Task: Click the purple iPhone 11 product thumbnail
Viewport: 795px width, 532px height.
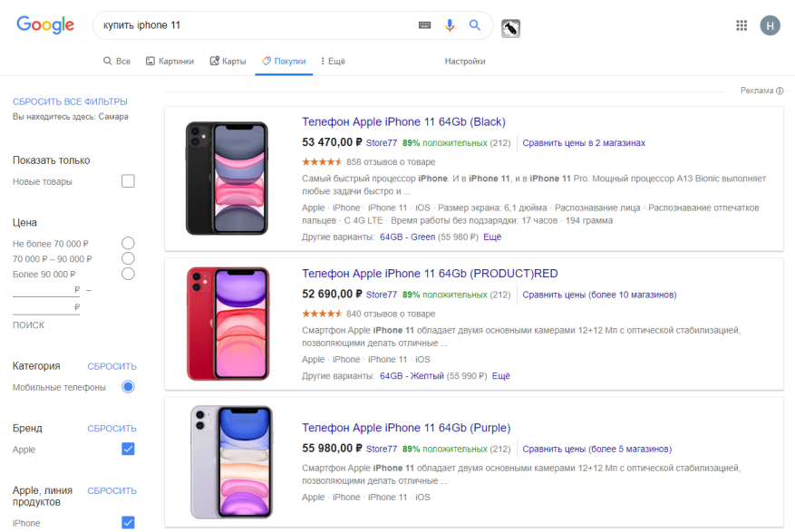Action: coord(231,461)
